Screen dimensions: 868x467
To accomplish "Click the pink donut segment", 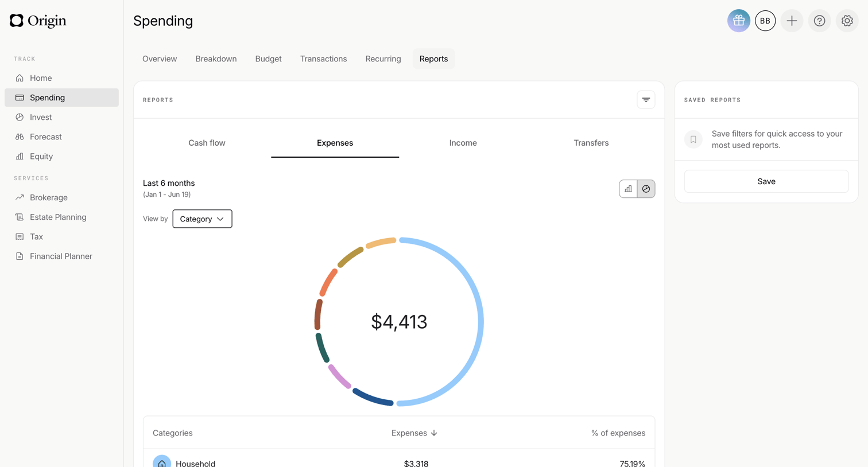I will point(339,377).
